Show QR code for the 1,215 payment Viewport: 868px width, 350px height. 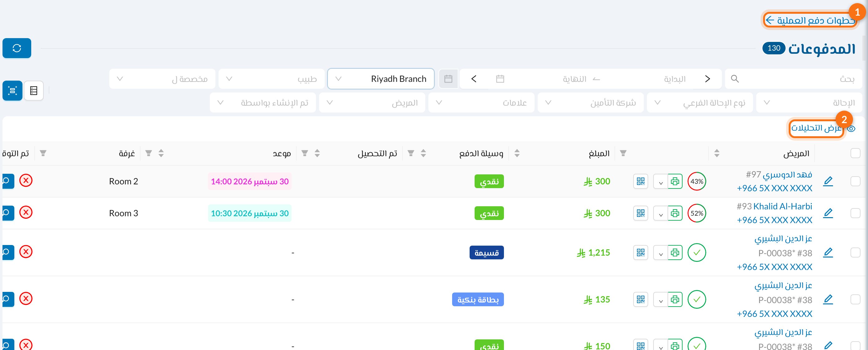[x=641, y=252]
